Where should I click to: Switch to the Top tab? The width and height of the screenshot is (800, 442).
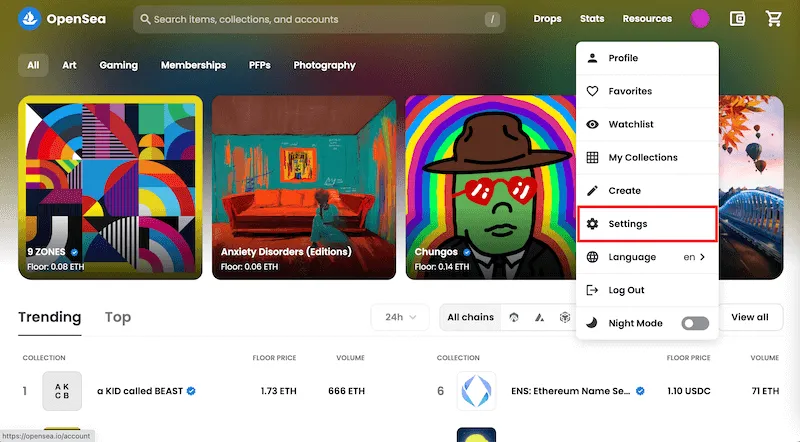[118, 317]
